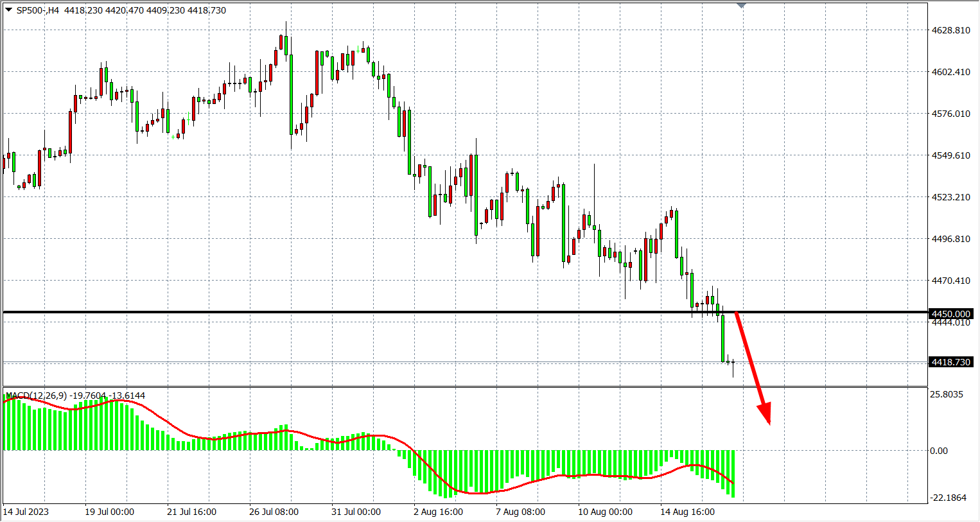
Task: Click the 0.00 level on MACD scale
Action: (938, 451)
